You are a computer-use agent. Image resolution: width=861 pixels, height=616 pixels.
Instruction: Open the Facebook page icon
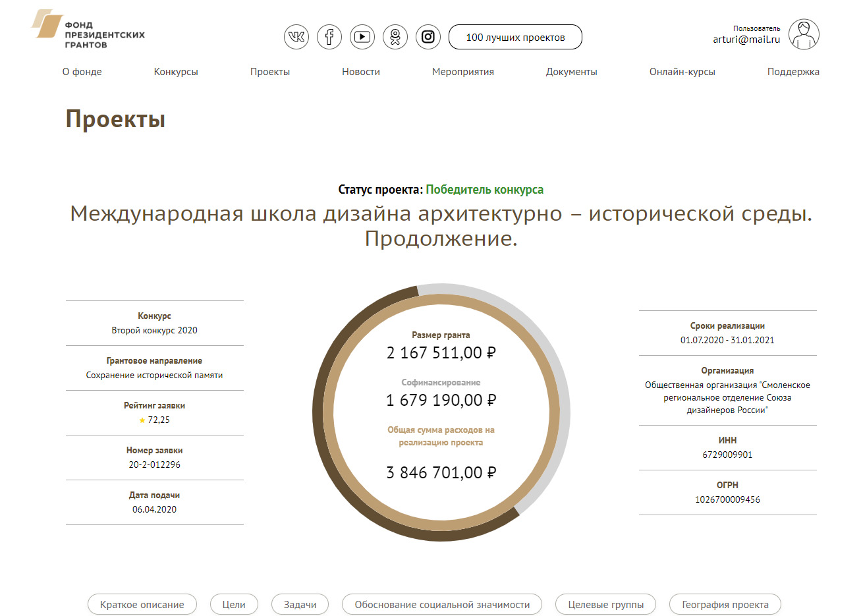(x=329, y=37)
